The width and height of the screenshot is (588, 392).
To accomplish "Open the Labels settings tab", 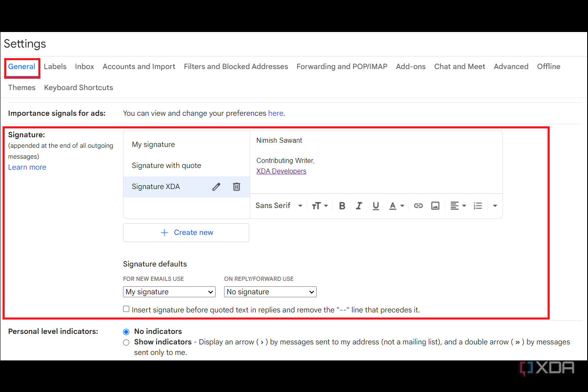I will click(x=55, y=67).
